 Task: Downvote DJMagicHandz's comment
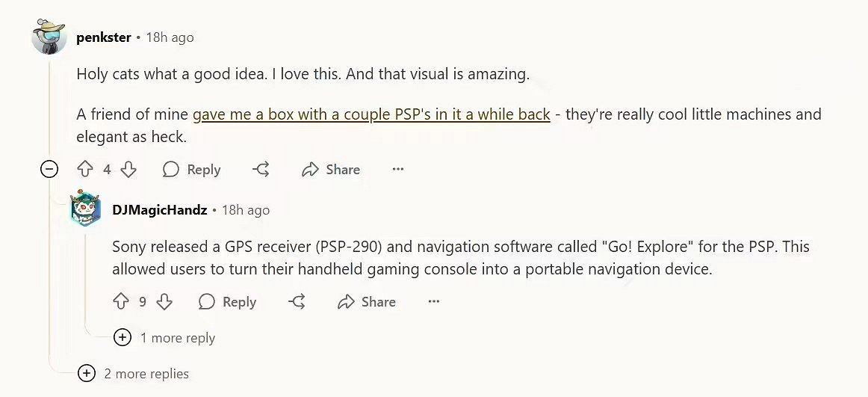pos(164,302)
